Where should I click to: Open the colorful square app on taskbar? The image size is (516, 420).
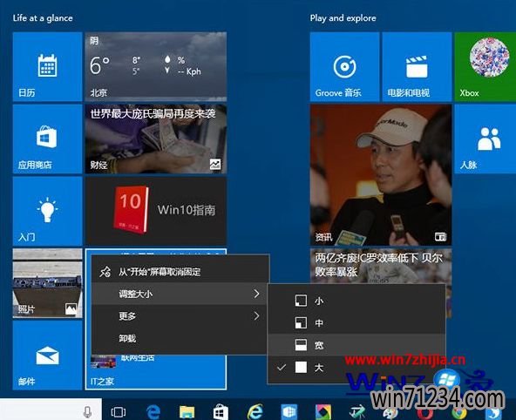[323, 412]
